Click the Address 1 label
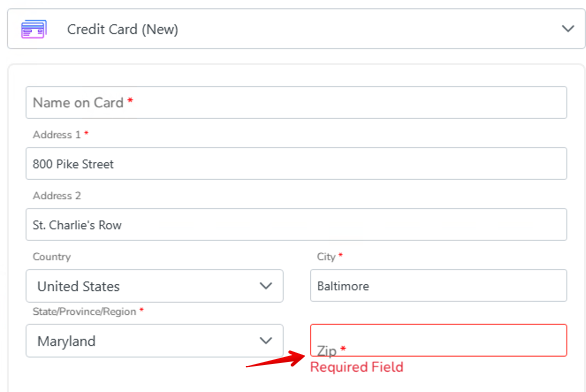 pos(56,135)
